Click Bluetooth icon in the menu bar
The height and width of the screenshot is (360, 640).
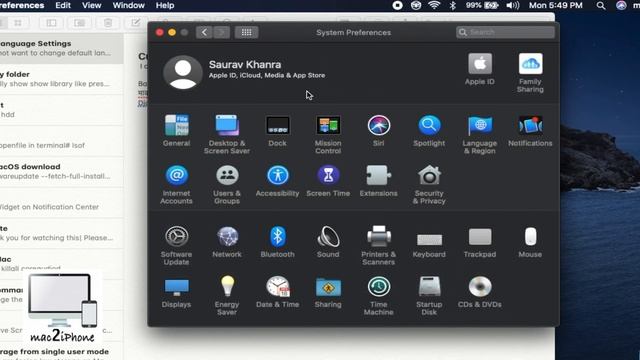452,5
